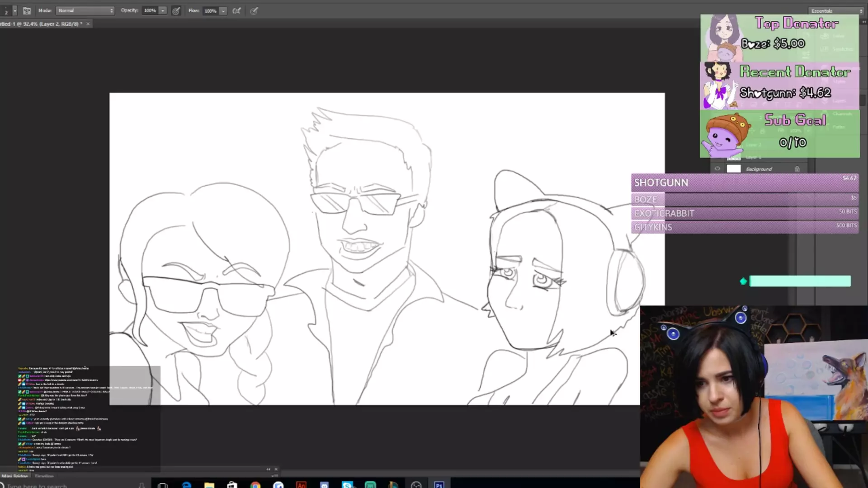This screenshot has height=488, width=868.
Task: Click the webcam feed overlay
Action: [754, 397]
